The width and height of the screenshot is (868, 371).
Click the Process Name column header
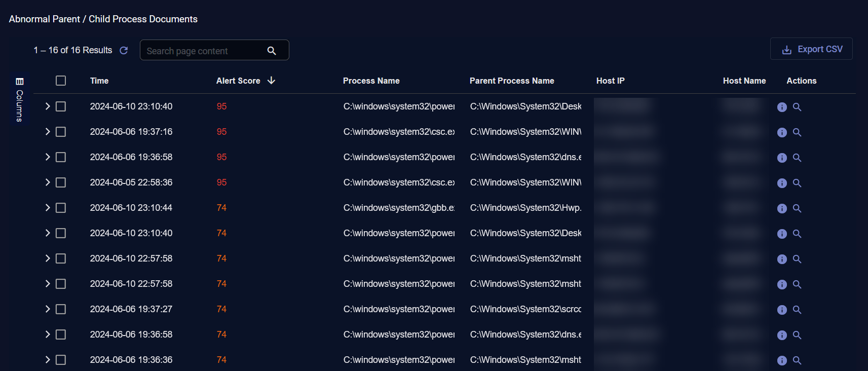(x=371, y=81)
